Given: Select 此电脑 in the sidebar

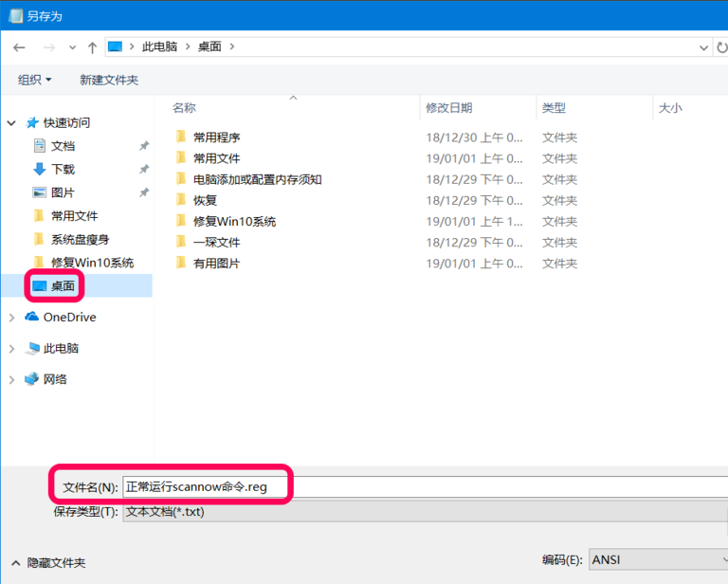Looking at the screenshot, I should tap(61, 348).
